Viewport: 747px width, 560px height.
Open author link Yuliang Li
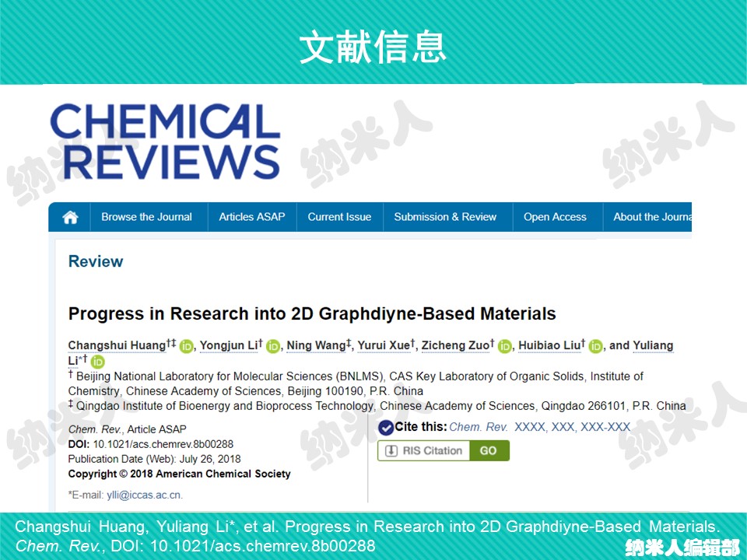(x=653, y=345)
